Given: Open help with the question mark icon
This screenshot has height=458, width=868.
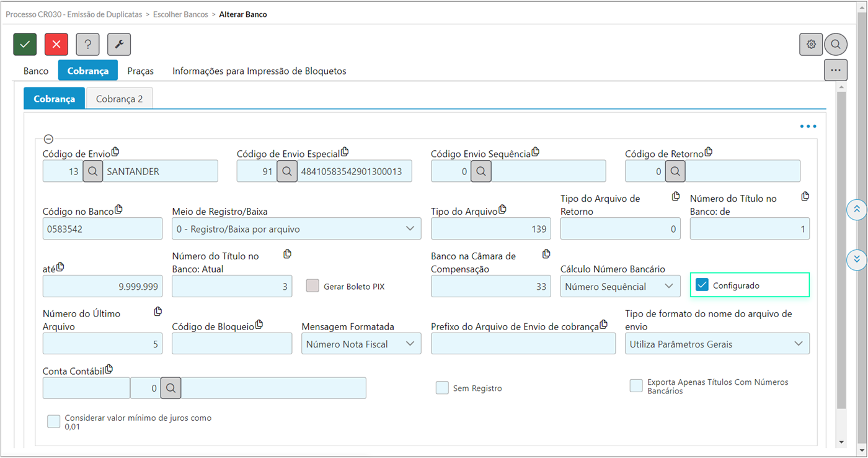Looking at the screenshot, I should (x=87, y=45).
